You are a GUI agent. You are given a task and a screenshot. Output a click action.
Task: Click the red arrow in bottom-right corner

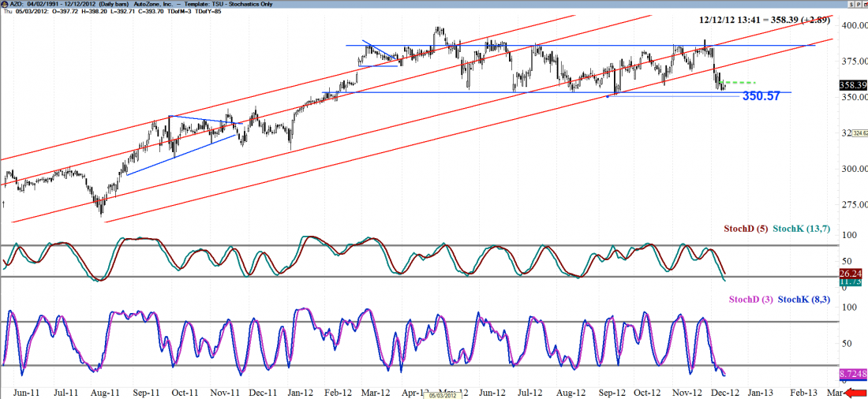coord(855,391)
